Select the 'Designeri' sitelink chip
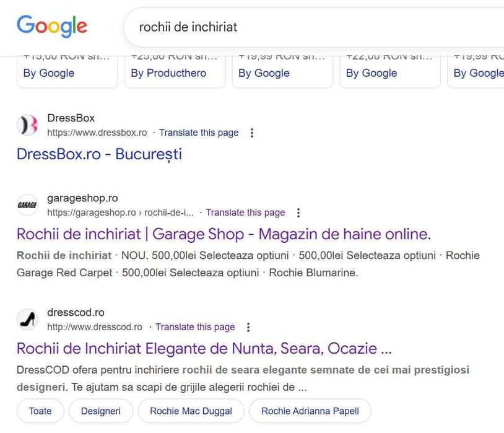 (x=101, y=411)
